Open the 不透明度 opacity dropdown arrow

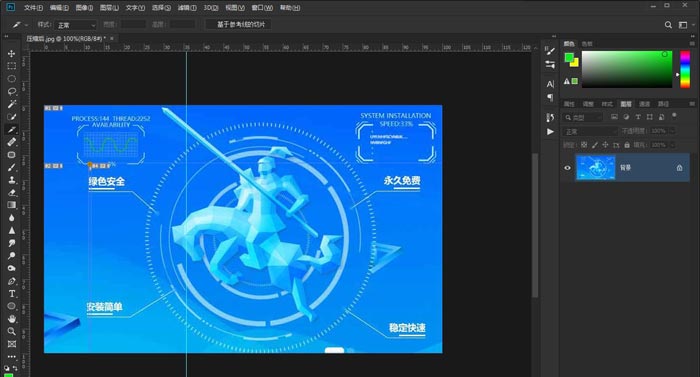tap(671, 131)
